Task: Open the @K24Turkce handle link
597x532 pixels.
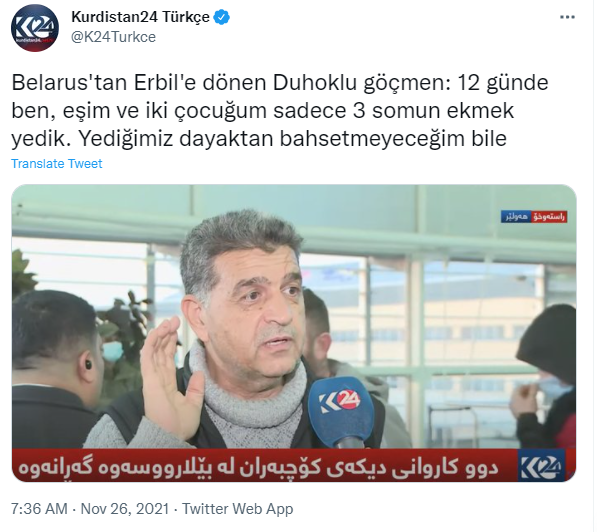Action: point(113,37)
